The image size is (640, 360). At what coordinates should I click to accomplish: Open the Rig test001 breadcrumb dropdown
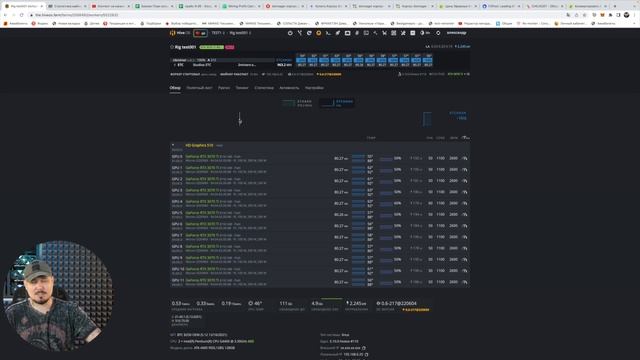[240, 33]
